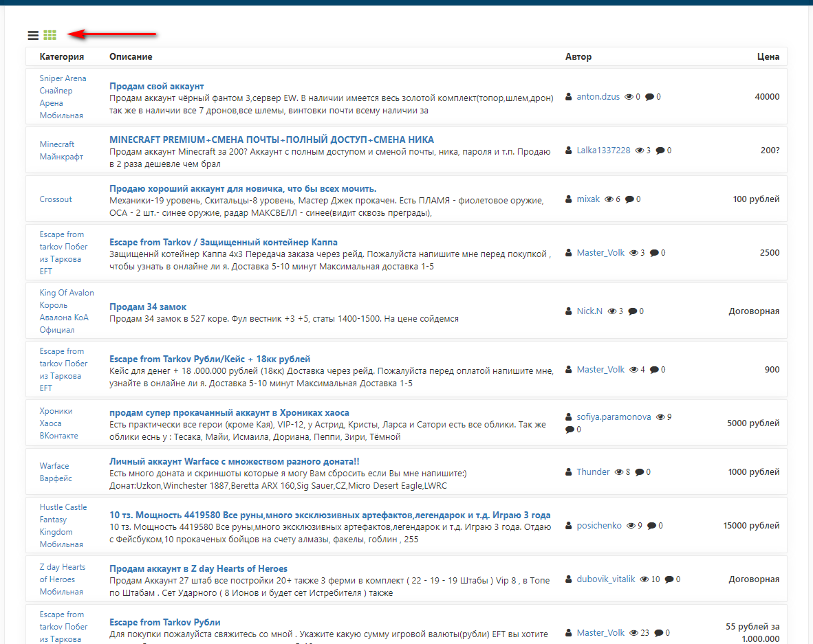The height and width of the screenshot is (644, 813).
Task: Open Hustle Castle Fantasy Kingdom category
Action: coord(63,525)
